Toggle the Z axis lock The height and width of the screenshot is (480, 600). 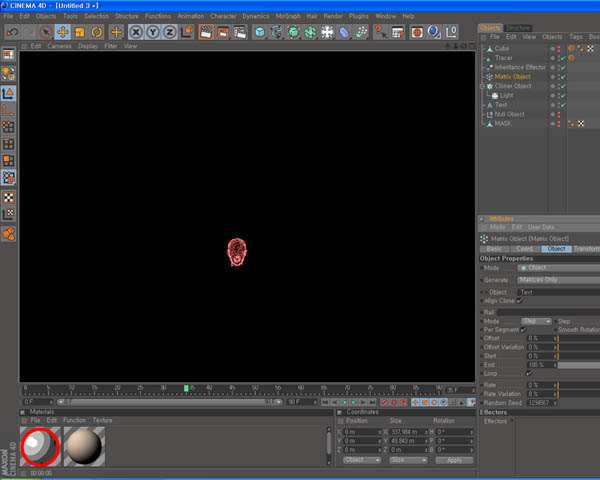pyautogui.click(x=170, y=32)
